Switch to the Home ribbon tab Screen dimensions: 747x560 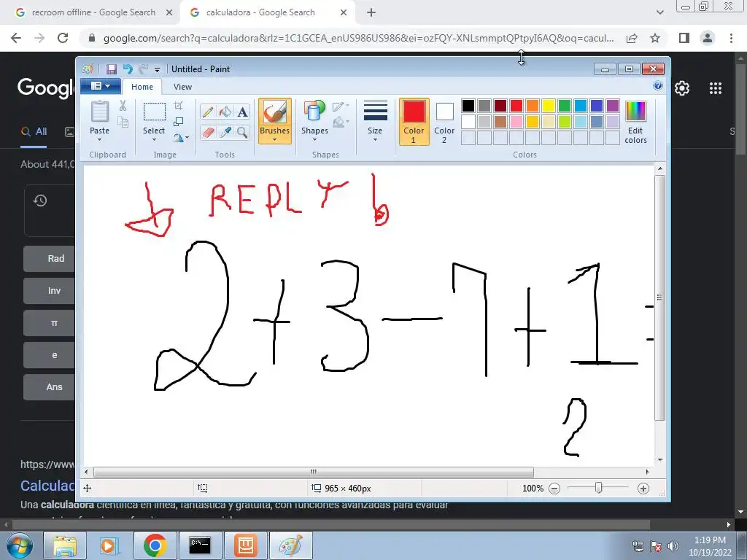tap(142, 87)
